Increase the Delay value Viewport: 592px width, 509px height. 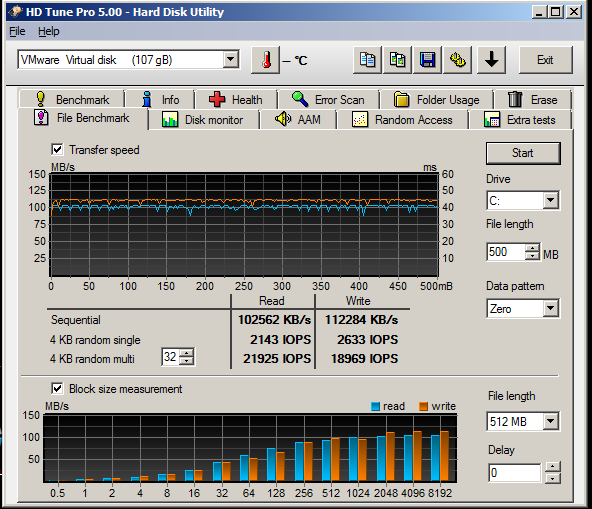[x=552, y=466]
